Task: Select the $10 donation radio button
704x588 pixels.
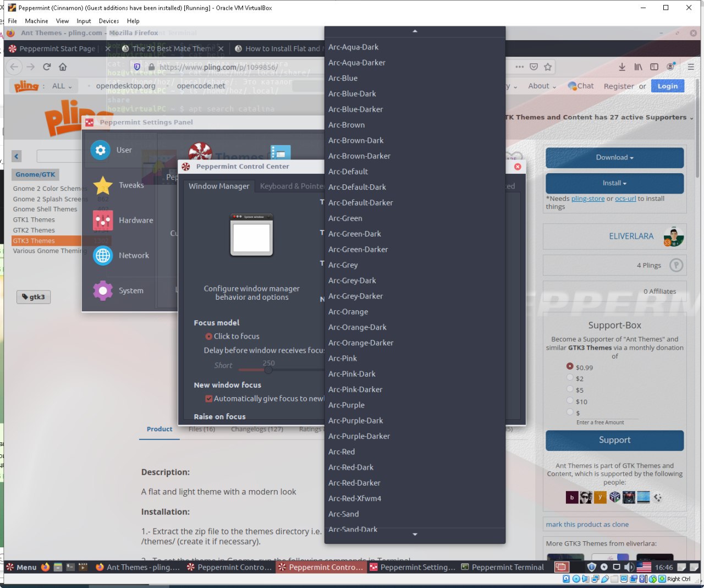Action: pyautogui.click(x=570, y=400)
